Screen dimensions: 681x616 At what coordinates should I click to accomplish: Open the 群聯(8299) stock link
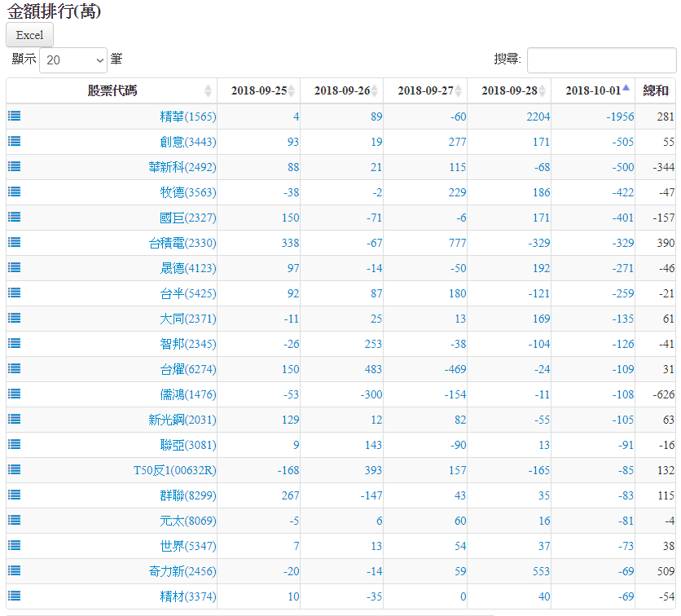pyautogui.click(x=188, y=495)
